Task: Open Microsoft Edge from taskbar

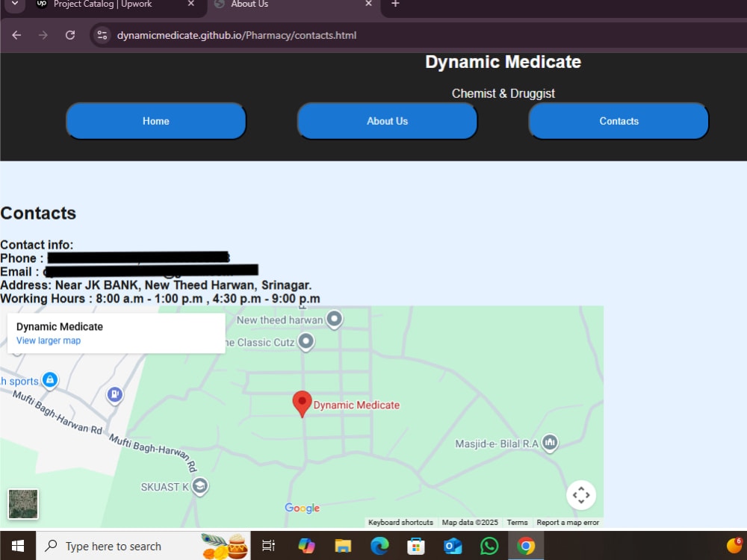Action: (379, 546)
